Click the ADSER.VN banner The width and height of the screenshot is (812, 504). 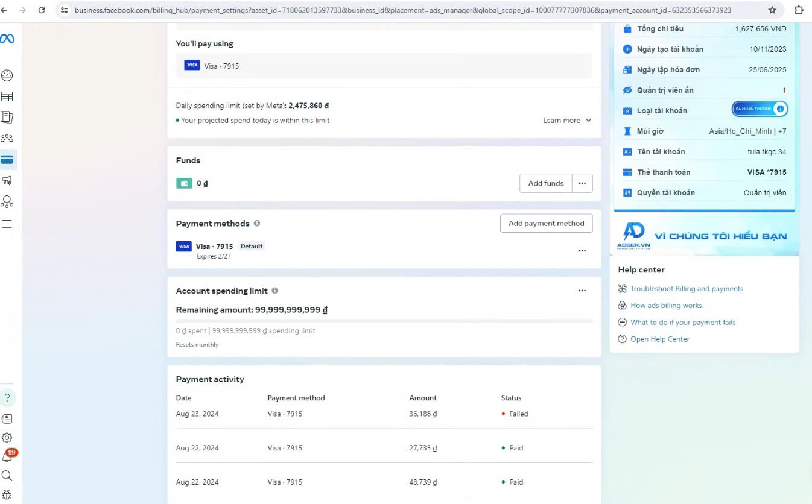704,235
